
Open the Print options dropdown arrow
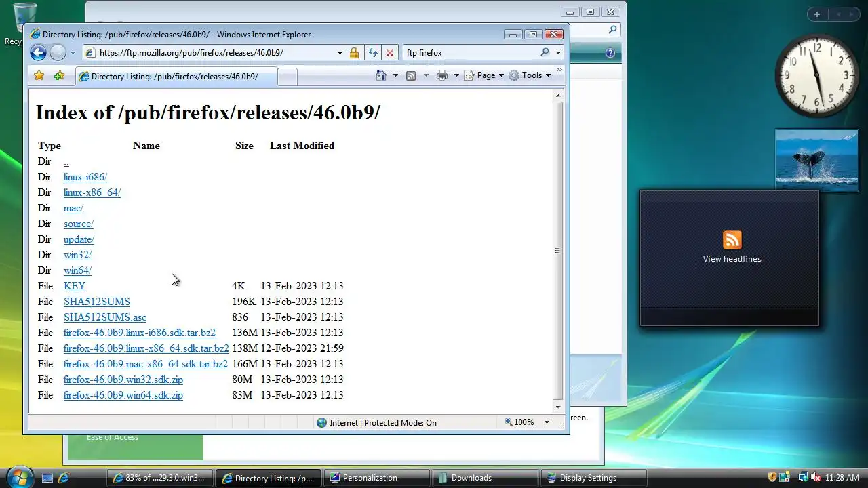[x=456, y=75]
